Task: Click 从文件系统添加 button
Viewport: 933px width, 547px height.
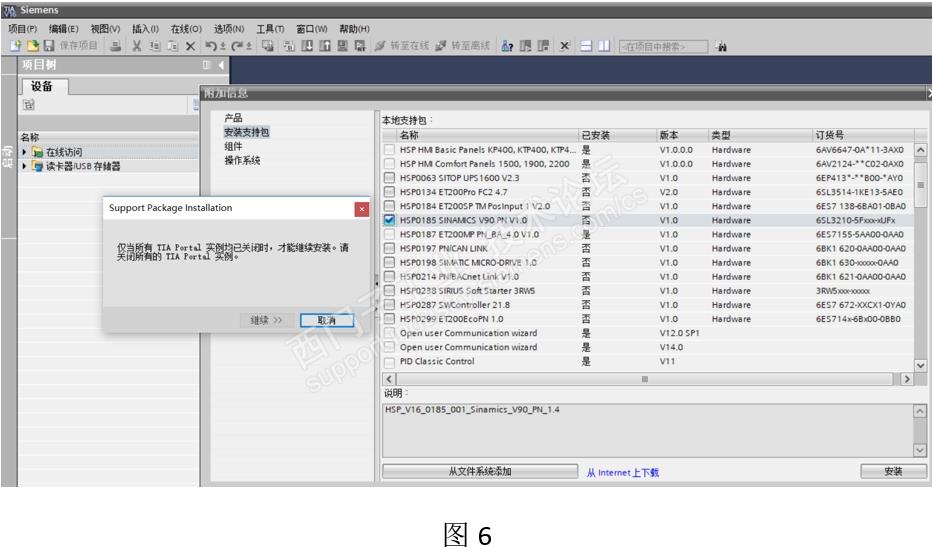Action: pos(480,471)
